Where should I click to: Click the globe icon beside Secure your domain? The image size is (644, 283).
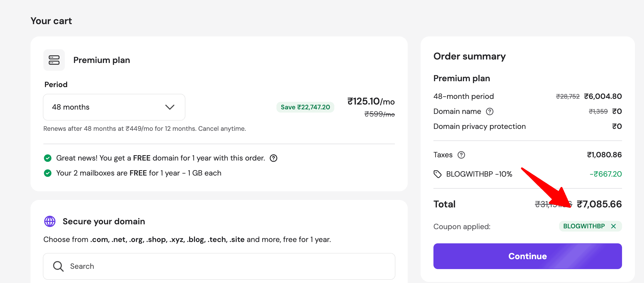(50, 221)
